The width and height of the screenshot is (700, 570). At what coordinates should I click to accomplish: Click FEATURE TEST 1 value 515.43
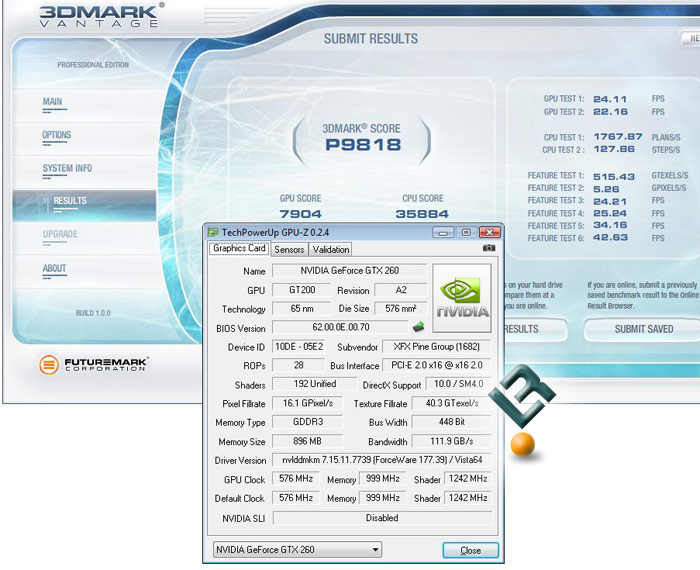[x=614, y=177]
